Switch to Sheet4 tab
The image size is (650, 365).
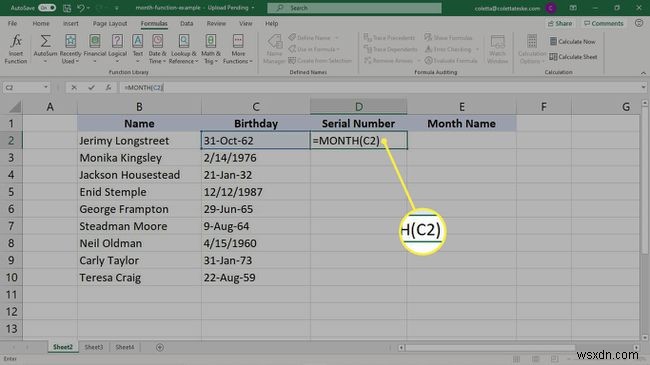[125, 347]
